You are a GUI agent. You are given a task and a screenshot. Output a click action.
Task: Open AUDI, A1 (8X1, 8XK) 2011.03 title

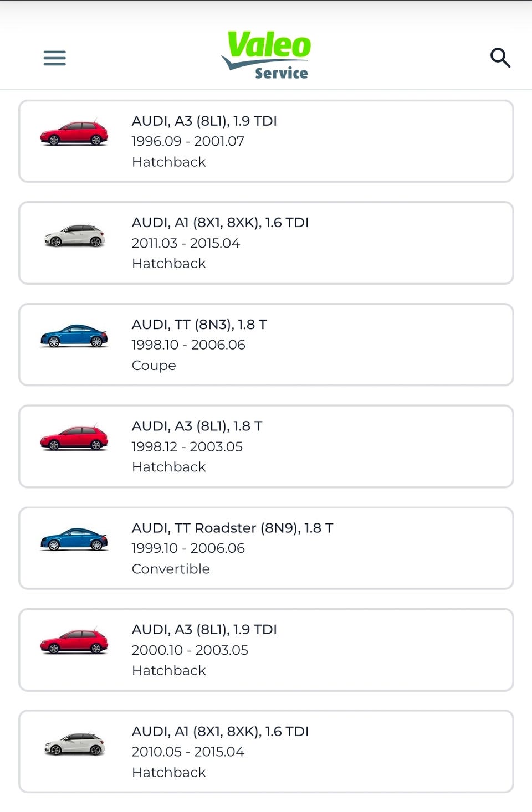pyautogui.click(x=220, y=223)
